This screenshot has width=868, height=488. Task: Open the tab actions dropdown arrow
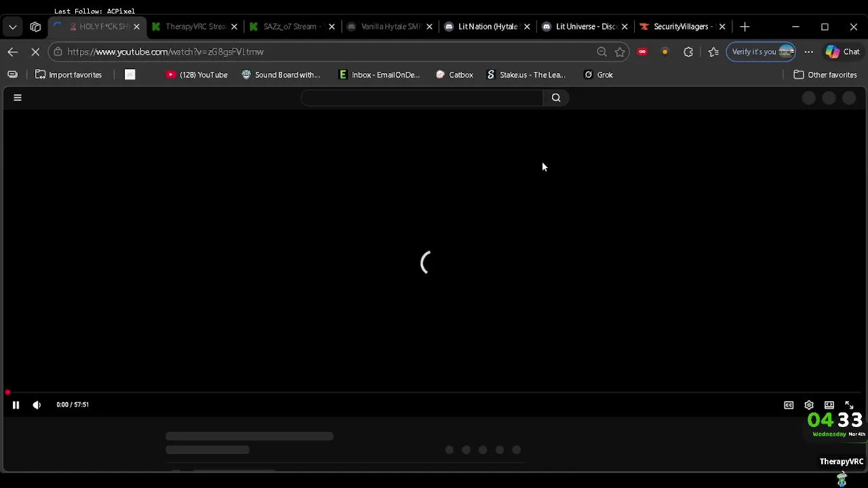coord(13,26)
